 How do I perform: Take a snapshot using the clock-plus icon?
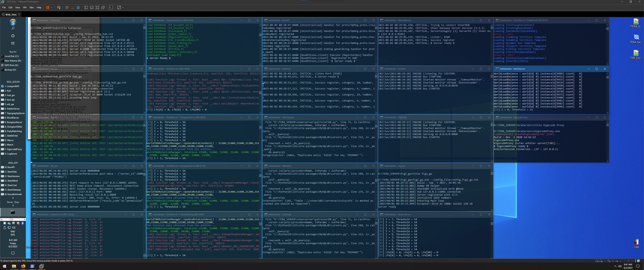67,7
